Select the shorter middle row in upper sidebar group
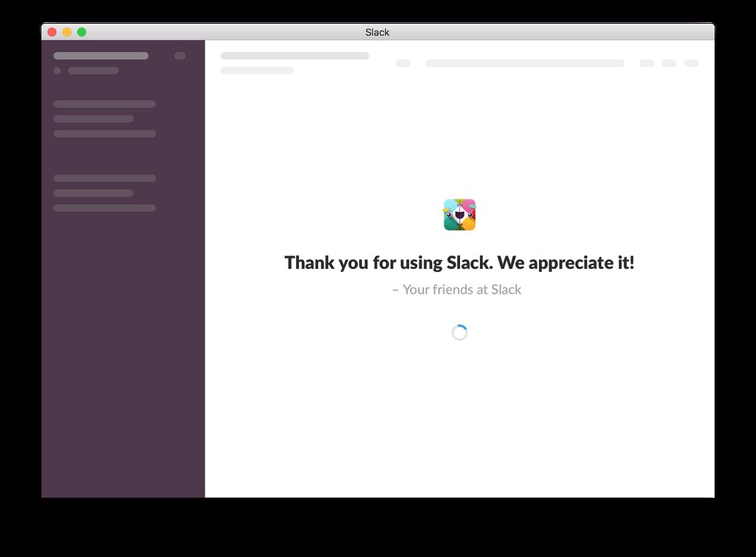The width and height of the screenshot is (756, 557). click(x=94, y=119)
